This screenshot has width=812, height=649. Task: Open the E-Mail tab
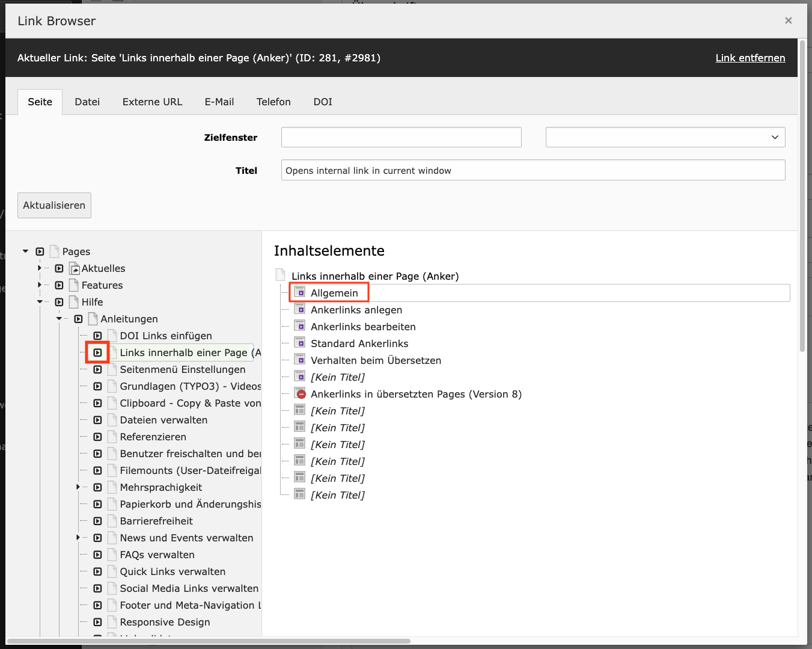click(x=219, y=102)
